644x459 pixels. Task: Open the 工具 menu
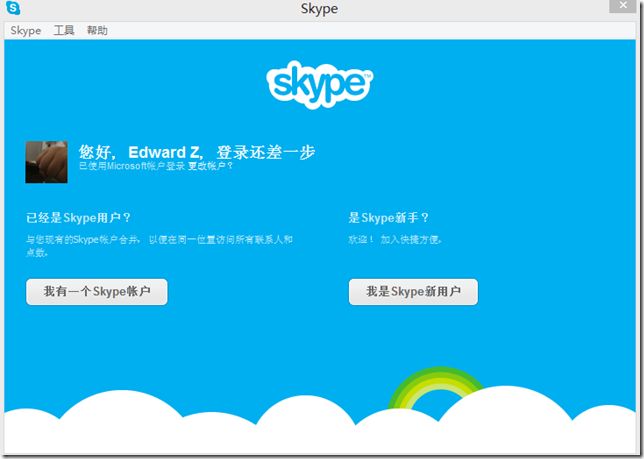[x=64, y=30]
